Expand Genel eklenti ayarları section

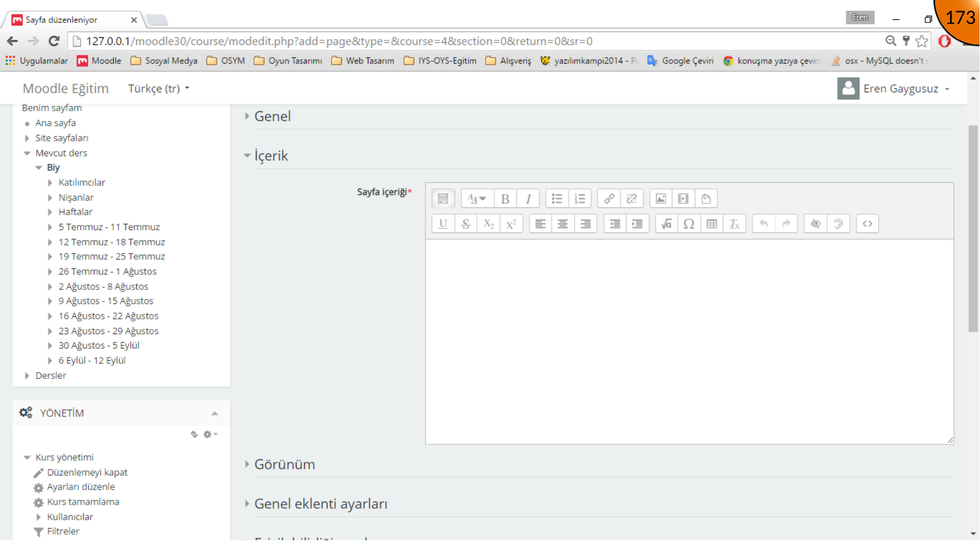click(x=321, y=504)
